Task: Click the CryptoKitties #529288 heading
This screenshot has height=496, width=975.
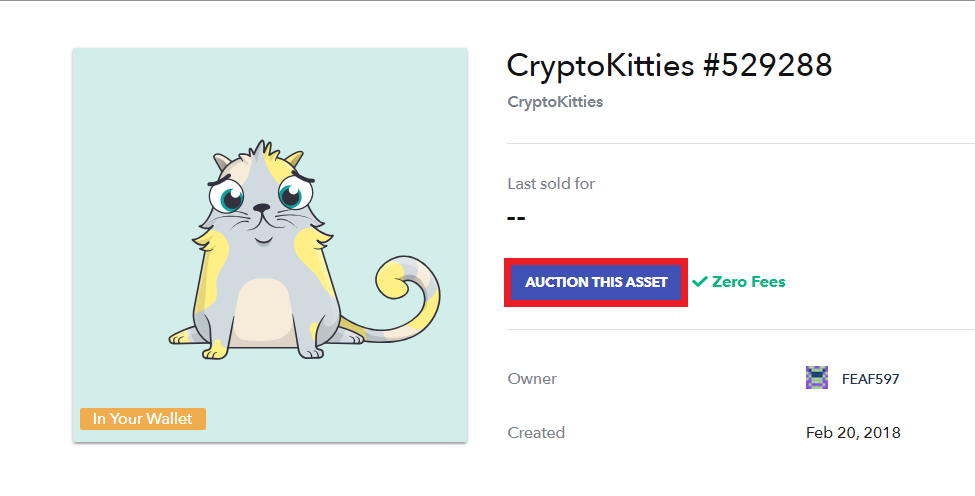Action: (x=669, y=65)
